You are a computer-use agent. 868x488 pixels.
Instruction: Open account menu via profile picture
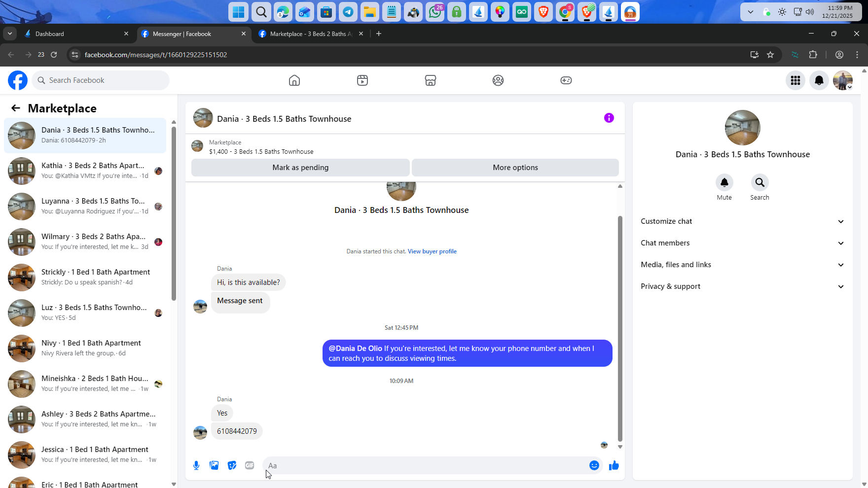pos(843,80)
